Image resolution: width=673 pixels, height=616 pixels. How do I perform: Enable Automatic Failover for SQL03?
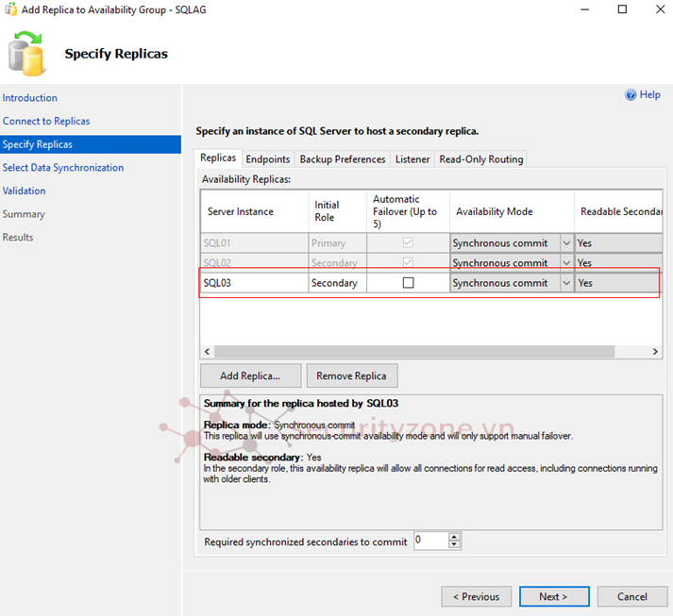tap(408, 283)
